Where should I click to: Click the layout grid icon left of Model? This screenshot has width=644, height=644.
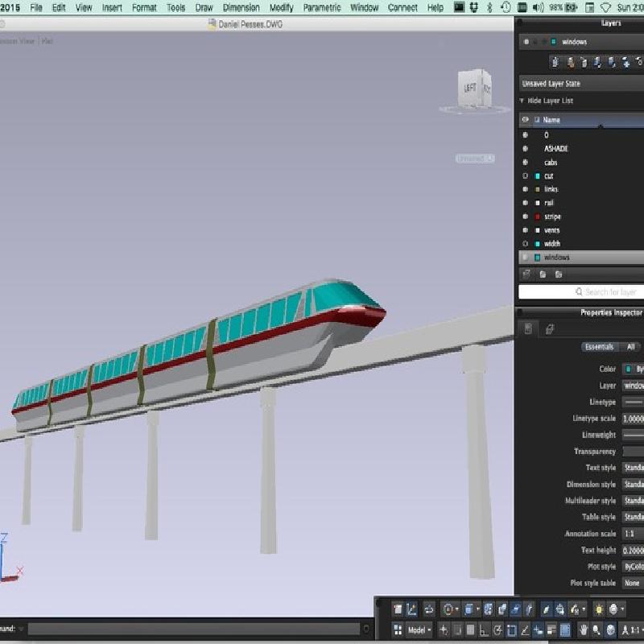point(398,630)
